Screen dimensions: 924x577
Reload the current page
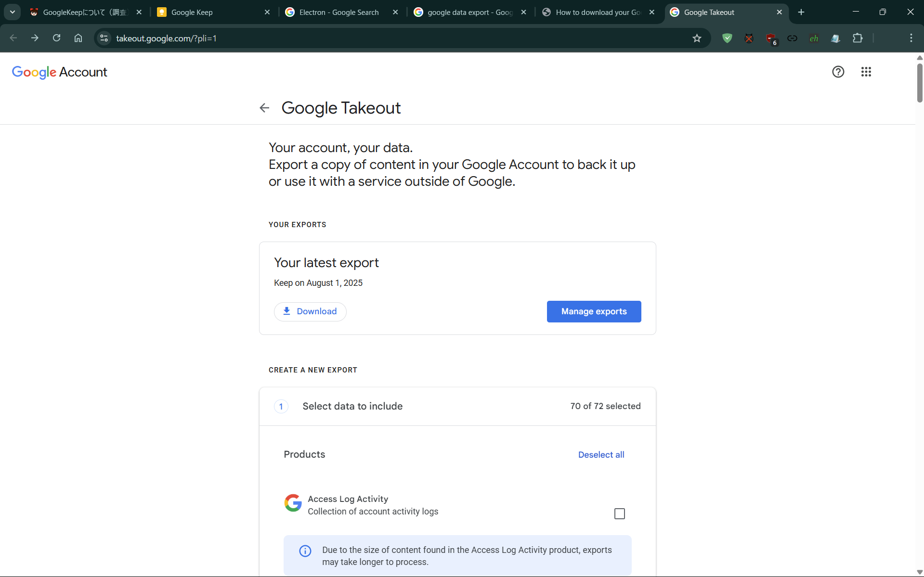coord(56,38)
